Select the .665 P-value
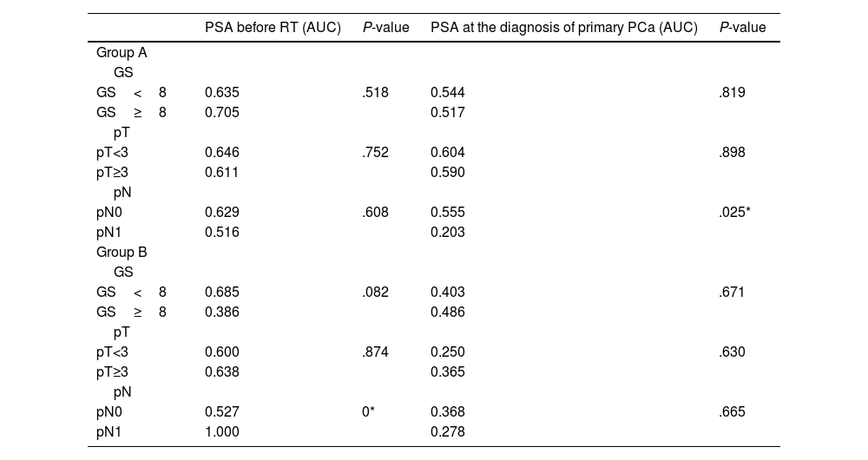Image resolution: width=868 pixels, height=460 pixels. pos(732,412)
